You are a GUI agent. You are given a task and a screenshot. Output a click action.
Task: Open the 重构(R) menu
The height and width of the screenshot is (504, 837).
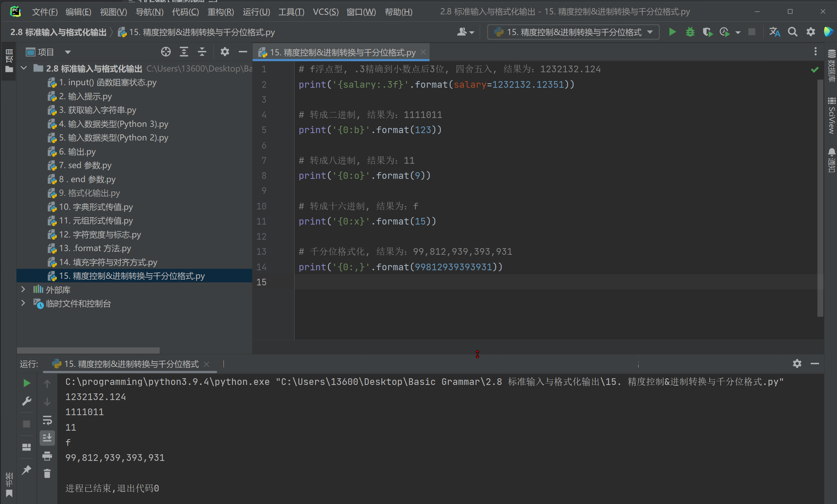click(x=220, y=12)
